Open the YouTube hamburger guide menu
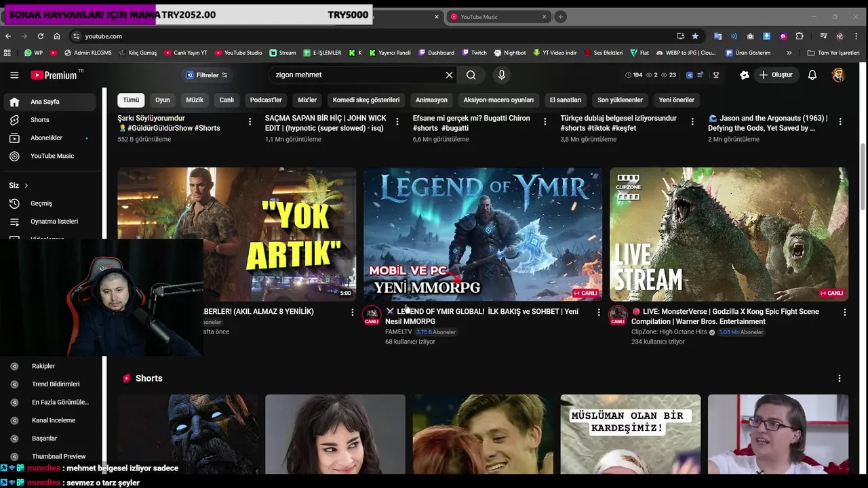This screenshot has height=488, width=868. coord(14,75)
